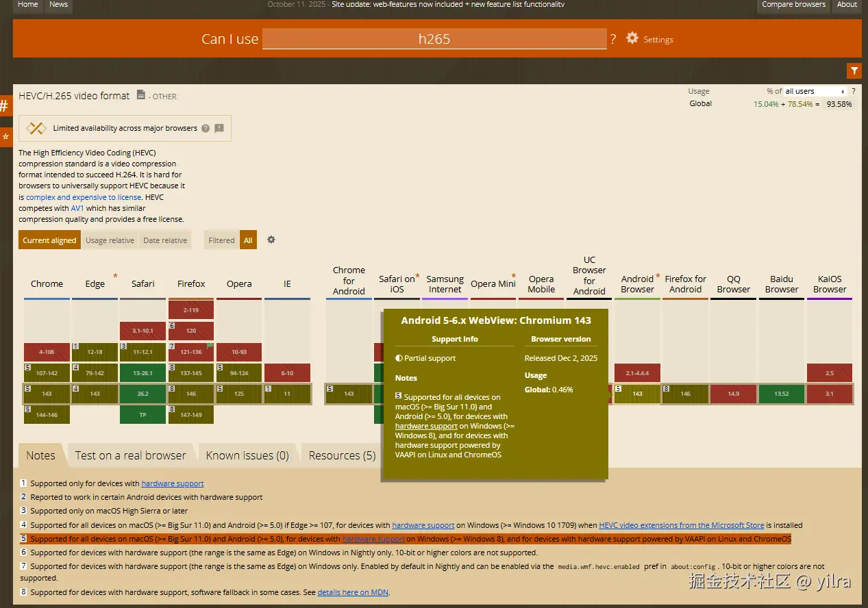868x608 pixels.
Task: Select the Filtered browser option
Action: (x=221, y=240)
